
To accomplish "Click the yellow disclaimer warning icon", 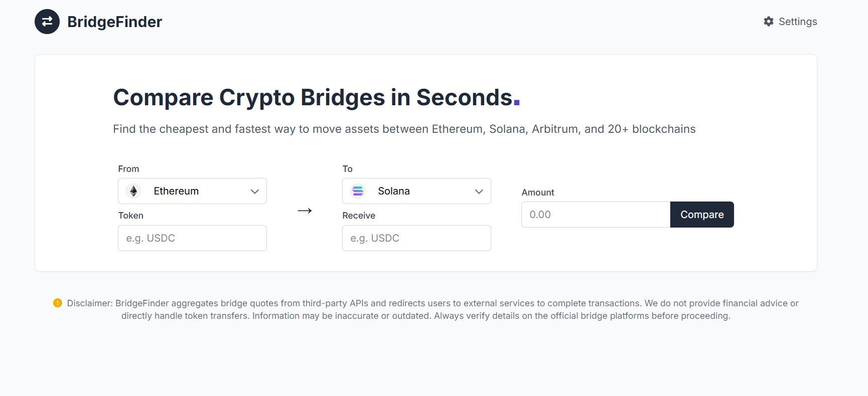I will [x=58, y=303].
